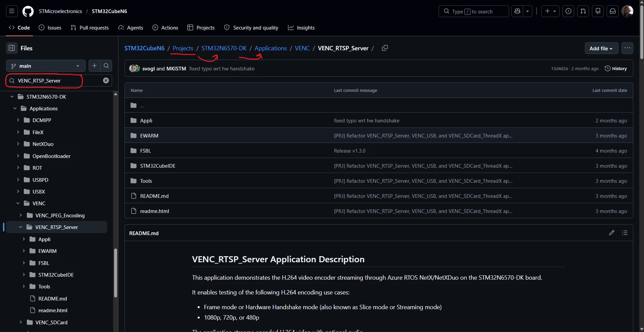The width and height of the screenshot is (644, 332).
Task: Open README.md in the file list
Action: pos(154,196)
